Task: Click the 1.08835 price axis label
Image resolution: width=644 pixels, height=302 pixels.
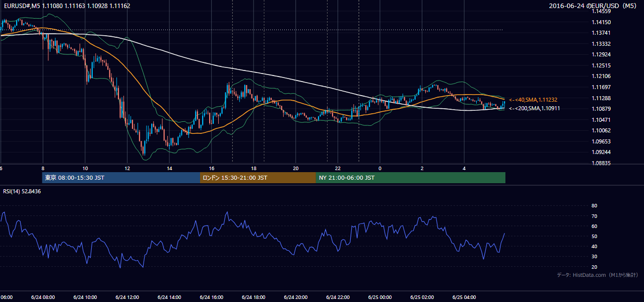Action: point(602,163)
